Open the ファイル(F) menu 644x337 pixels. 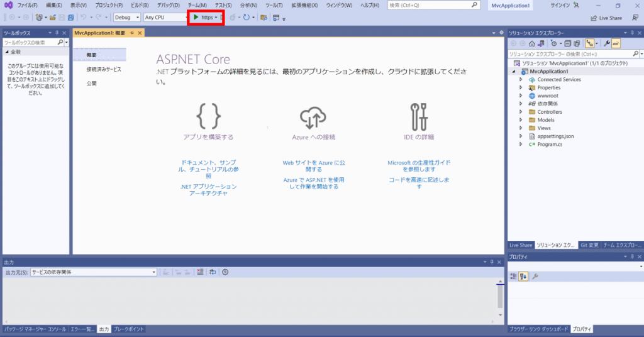pyautogui.click(x=27, y=5)
